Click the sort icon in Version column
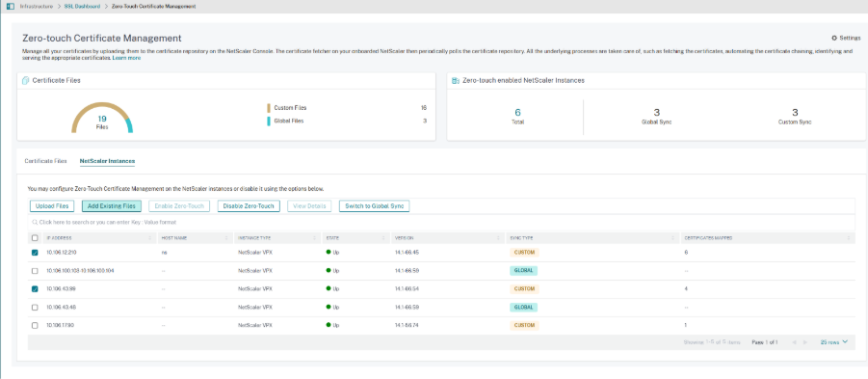Viewport: 868px width, 379px height. click(499, 237)
